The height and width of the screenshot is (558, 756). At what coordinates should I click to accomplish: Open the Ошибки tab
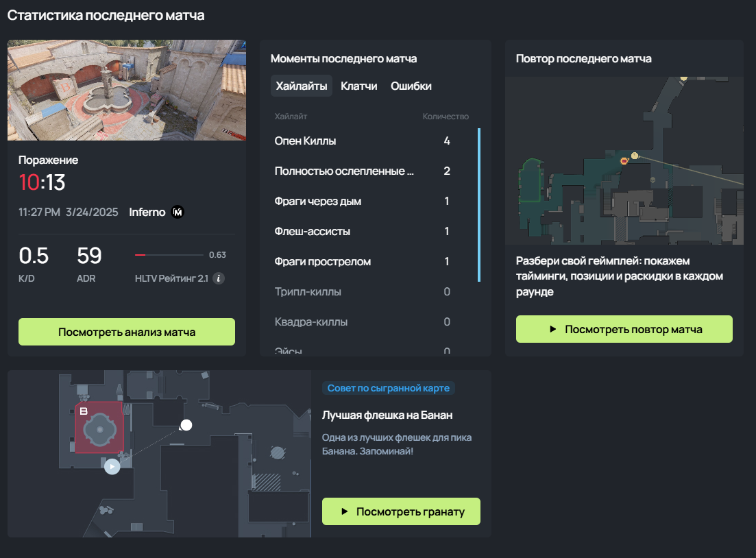click(411, 86)
